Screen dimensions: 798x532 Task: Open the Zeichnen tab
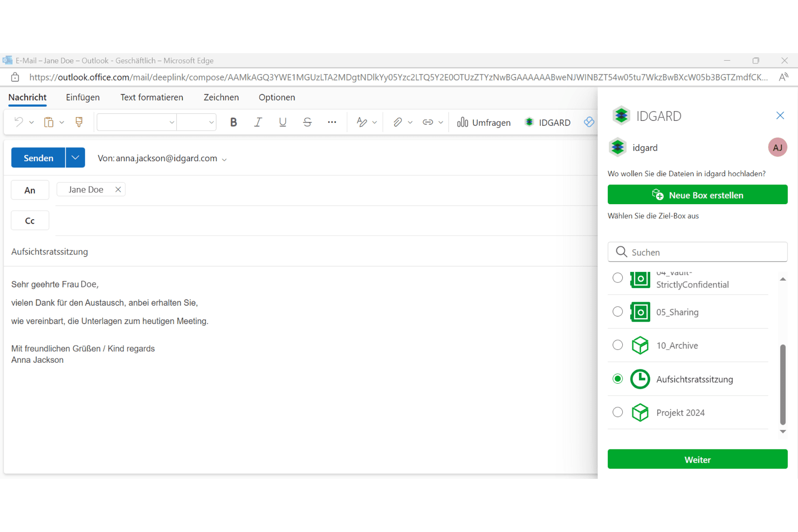tap(221, 97)
